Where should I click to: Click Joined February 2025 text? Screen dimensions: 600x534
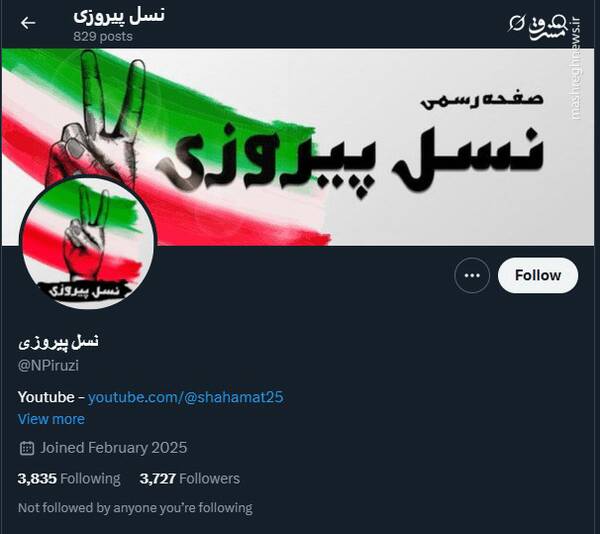click(x=114, y=448)
